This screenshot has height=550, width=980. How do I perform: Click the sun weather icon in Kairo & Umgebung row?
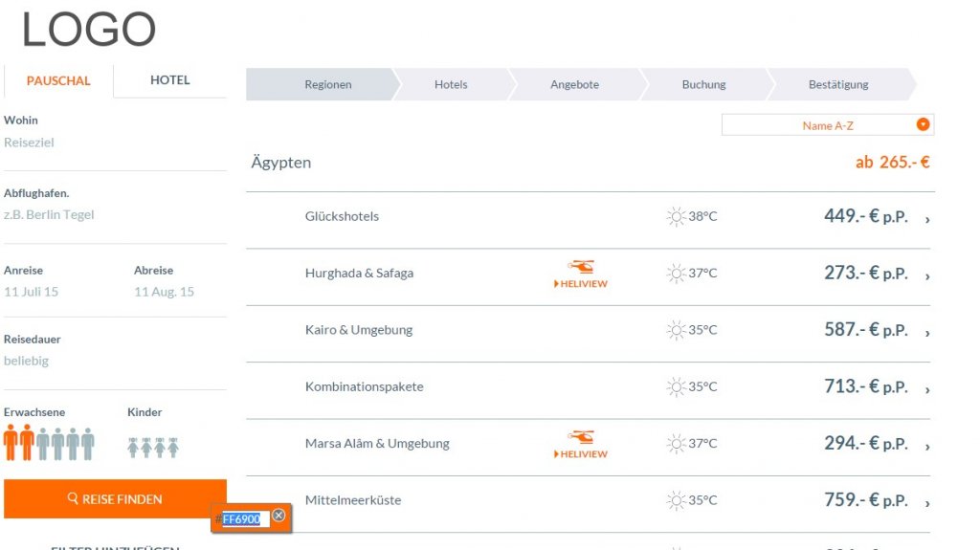pos(677,330)
